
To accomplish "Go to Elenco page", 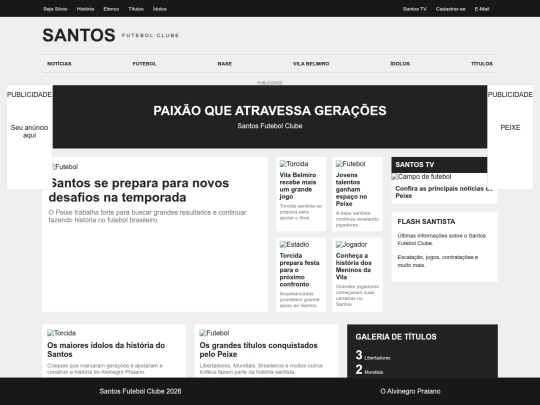I will [111, 9].
